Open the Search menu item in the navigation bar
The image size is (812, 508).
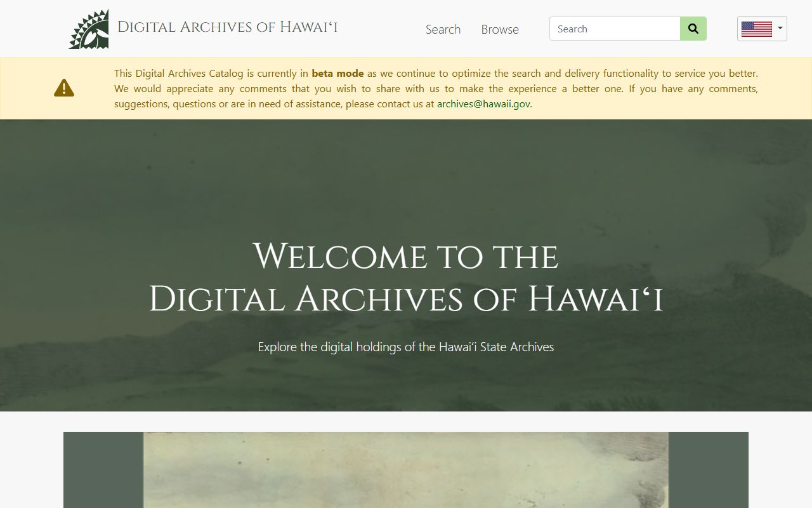(x=443, y=29)
